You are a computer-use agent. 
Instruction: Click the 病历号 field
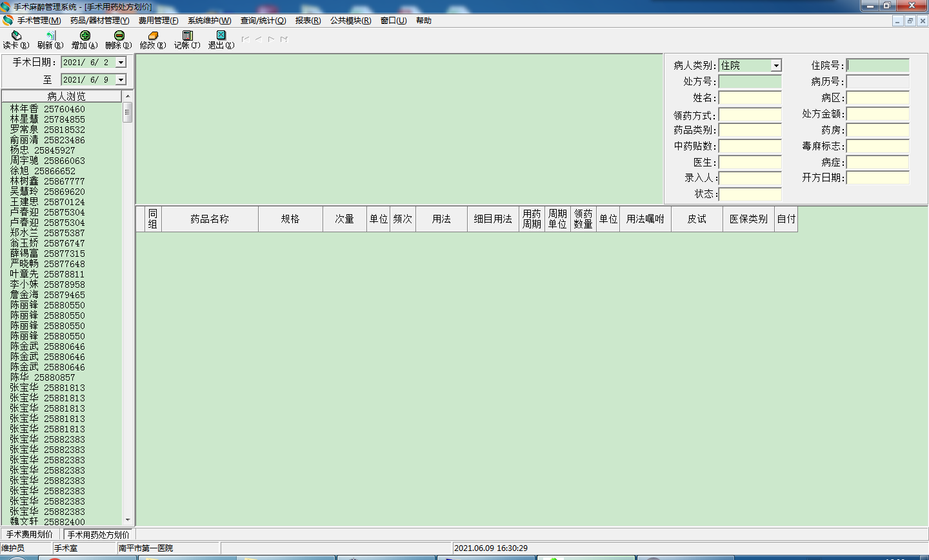click(x=877, y=82)
